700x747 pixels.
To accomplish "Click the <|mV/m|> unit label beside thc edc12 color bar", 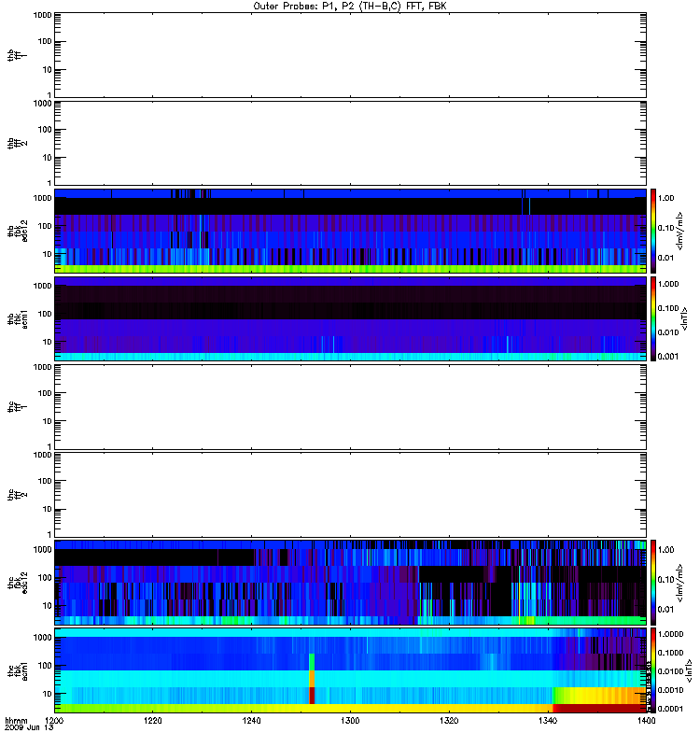I will [680, 583].
